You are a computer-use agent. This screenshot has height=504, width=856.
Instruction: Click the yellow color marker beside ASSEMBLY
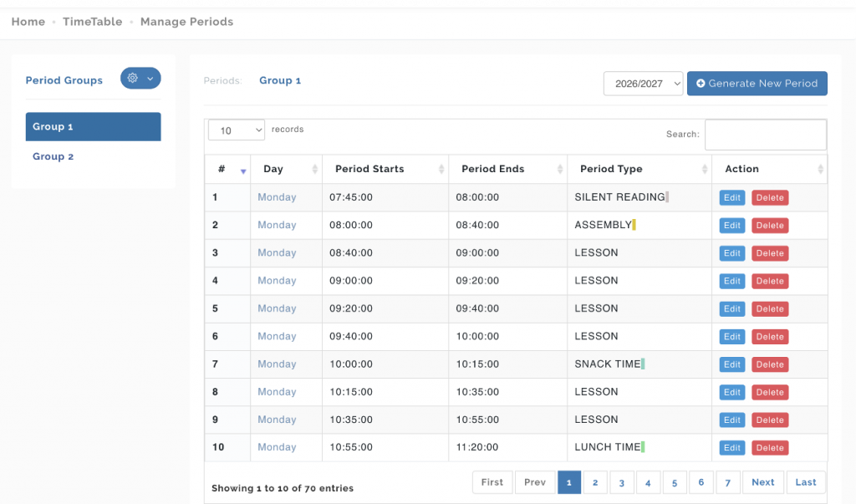634,225
